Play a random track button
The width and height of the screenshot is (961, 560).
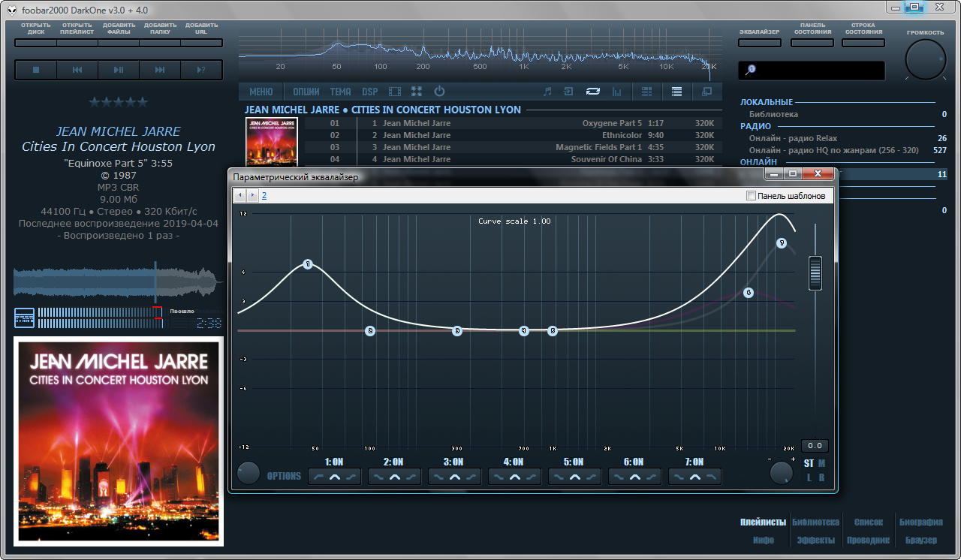(201, 70)
